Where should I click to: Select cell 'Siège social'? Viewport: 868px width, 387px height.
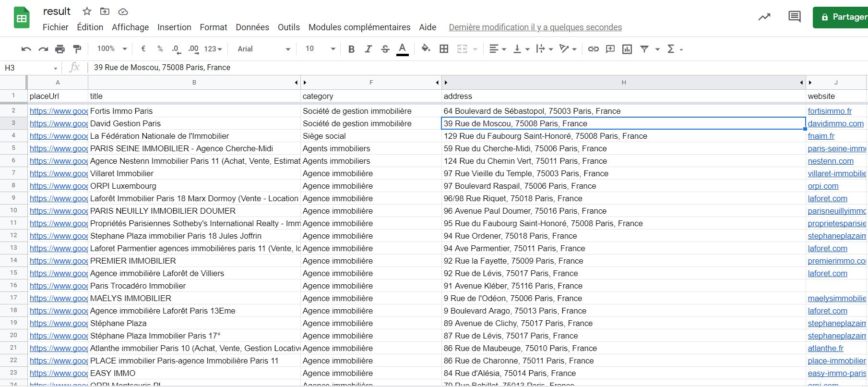(x=371, y=136)
